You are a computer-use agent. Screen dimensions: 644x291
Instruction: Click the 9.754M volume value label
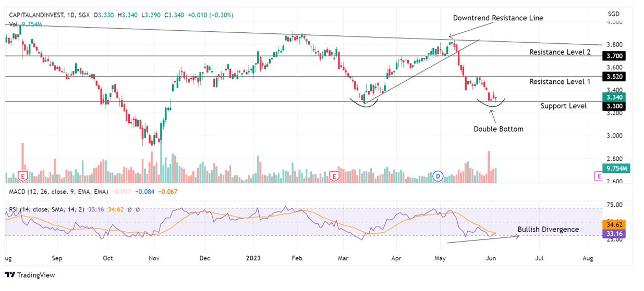coord(616,168)
